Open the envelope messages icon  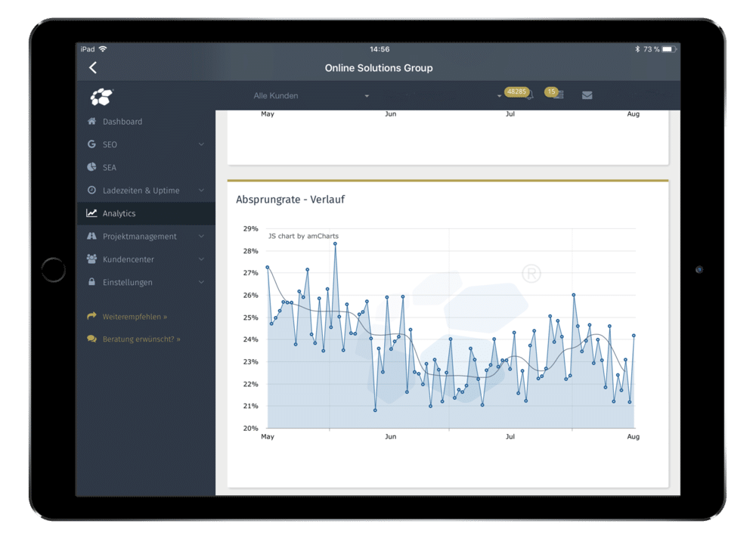tap(587, 96)
